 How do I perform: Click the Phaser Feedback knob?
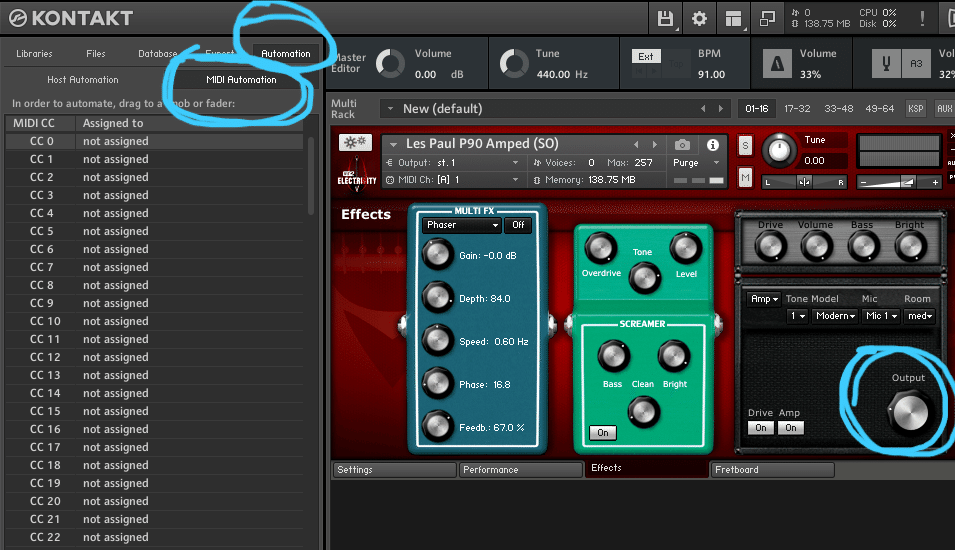[x=437, y=426]
